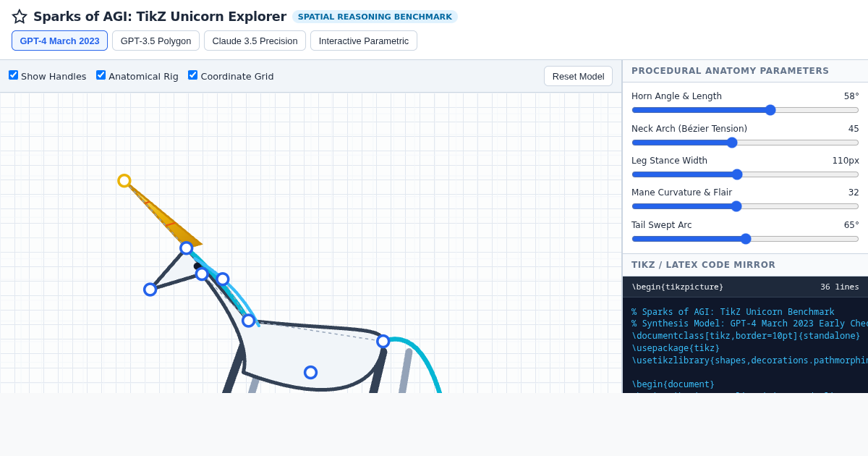Adjust the Tail Swept Arc slider
Image resolution: width=868 pixels, height=456 pixels.
click(745, 239)
